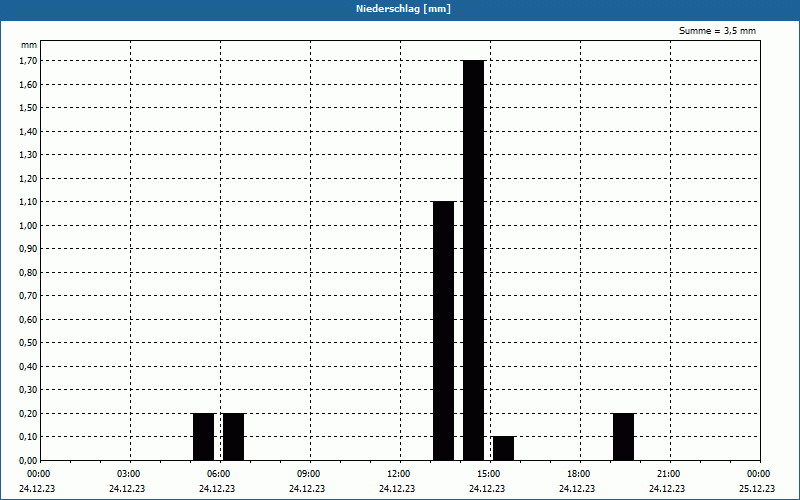Click the 24.12.23 date under 12:00
The image size is (800, 500).
[396, 489]
